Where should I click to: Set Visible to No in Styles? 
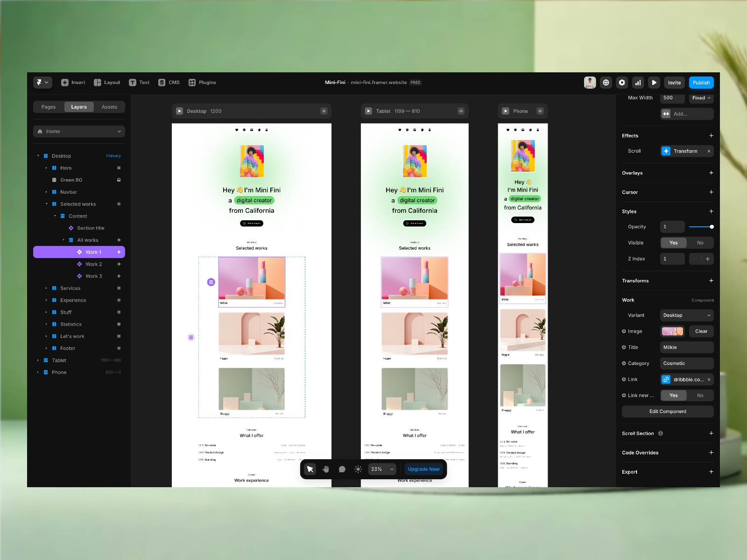click(700, 243)
